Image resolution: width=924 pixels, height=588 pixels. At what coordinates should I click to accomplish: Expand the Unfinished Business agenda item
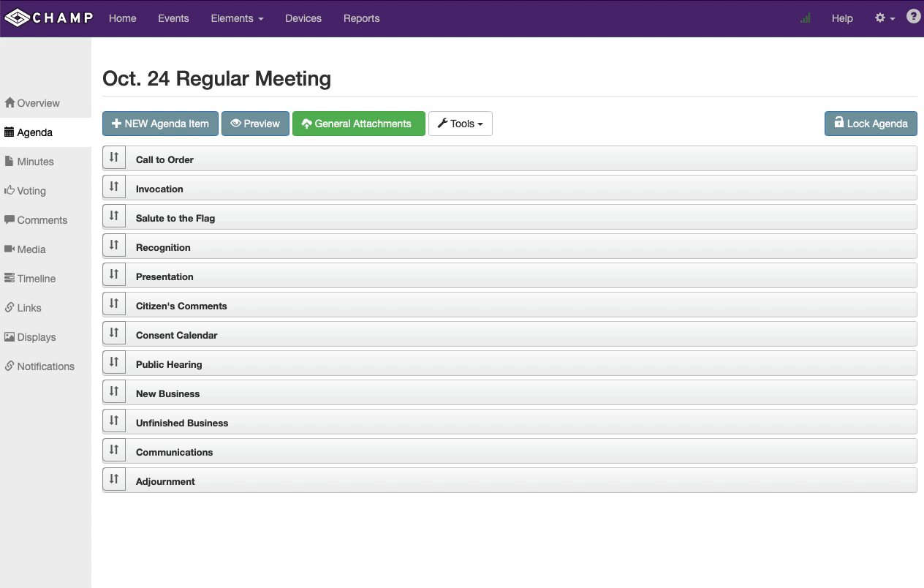tap(510, 422)
